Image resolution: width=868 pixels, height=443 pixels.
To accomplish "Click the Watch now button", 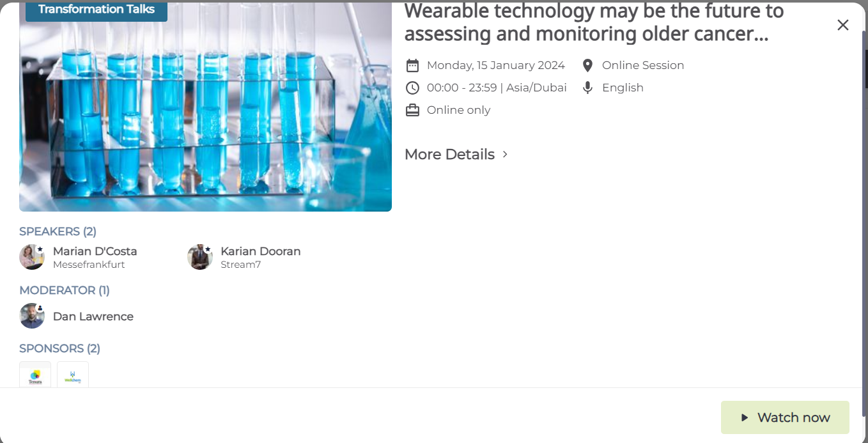I will point(785,417).
